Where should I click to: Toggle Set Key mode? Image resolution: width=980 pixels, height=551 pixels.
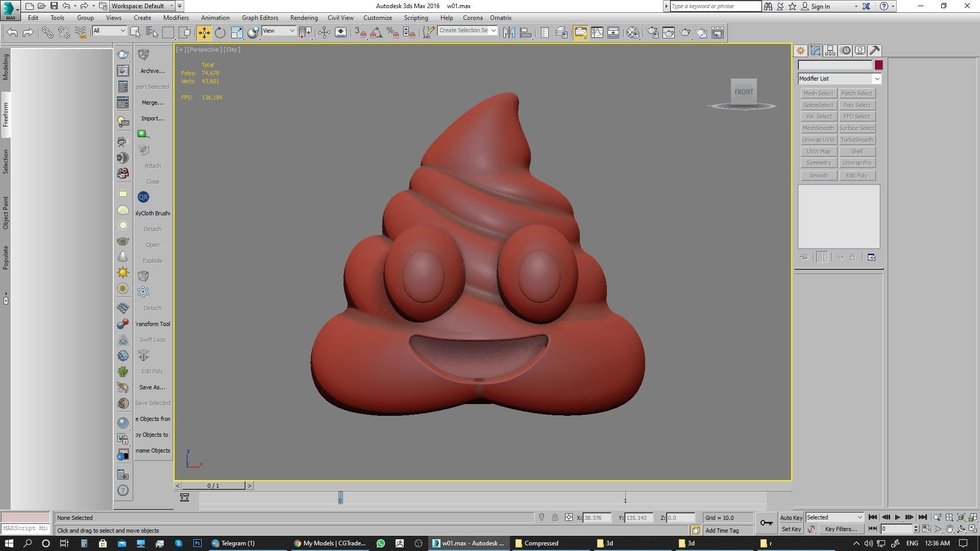[x=791, y=529]
